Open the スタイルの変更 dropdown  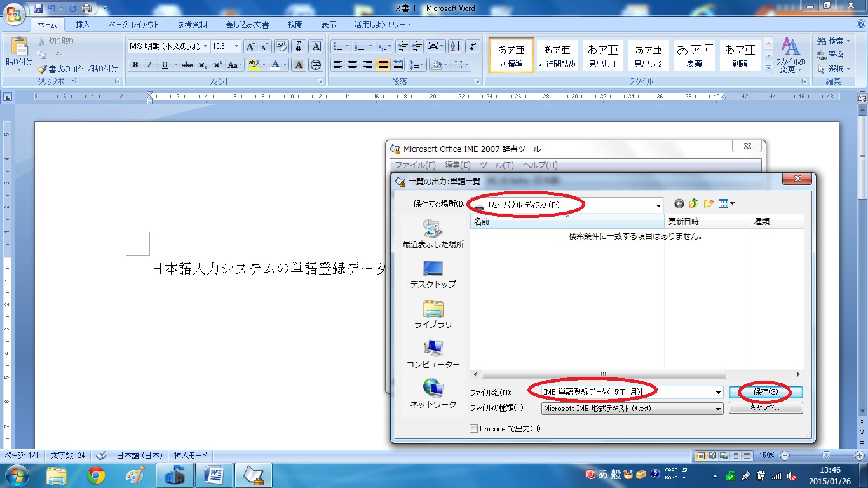tap(790, 55)
